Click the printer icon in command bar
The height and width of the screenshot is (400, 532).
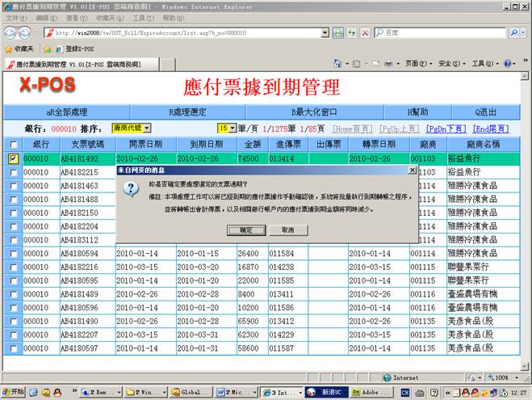(x=388, y=63)
